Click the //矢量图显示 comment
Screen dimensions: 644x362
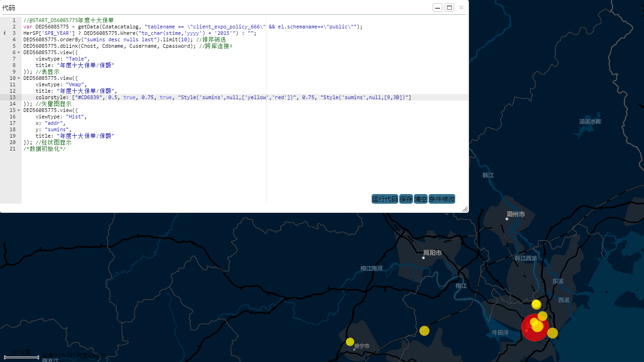[53, 104]
